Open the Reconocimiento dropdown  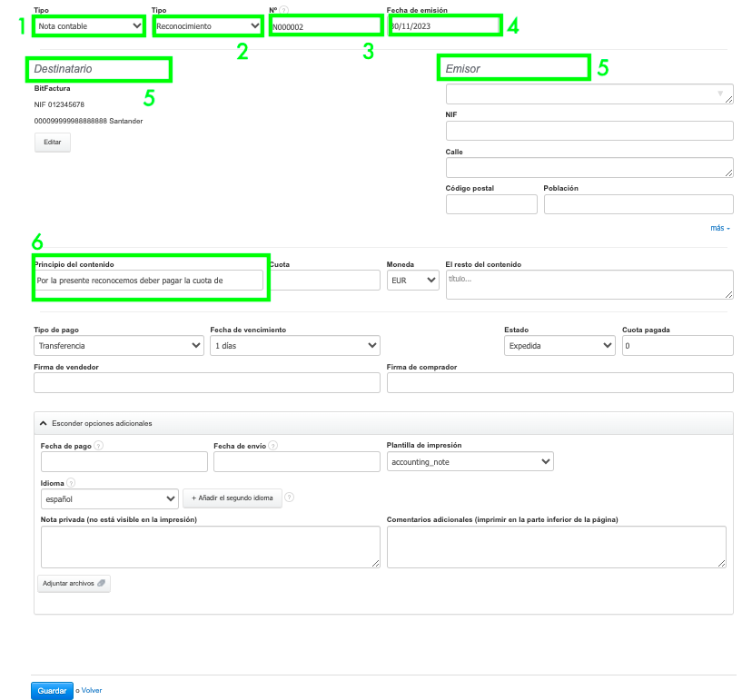pyautogui.click(x=208, y=26)
